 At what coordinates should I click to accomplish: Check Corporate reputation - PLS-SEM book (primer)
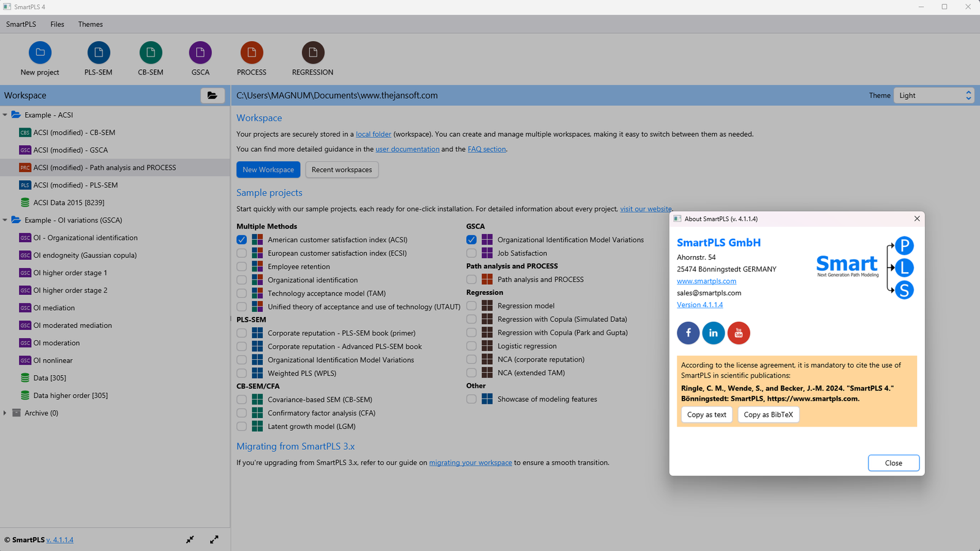242,333
